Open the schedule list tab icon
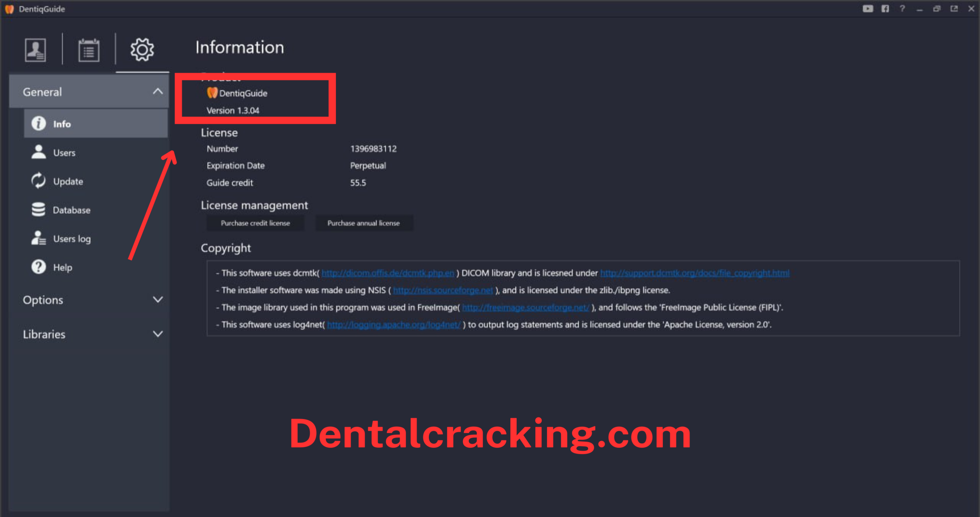This screenshot has width=980, height=517. pyautogui.click(x=89, y=50)
